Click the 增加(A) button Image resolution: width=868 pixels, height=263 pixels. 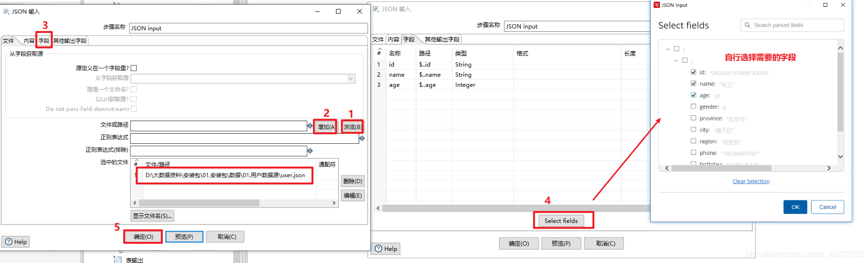pyautogui.click(x=326, y=127)
